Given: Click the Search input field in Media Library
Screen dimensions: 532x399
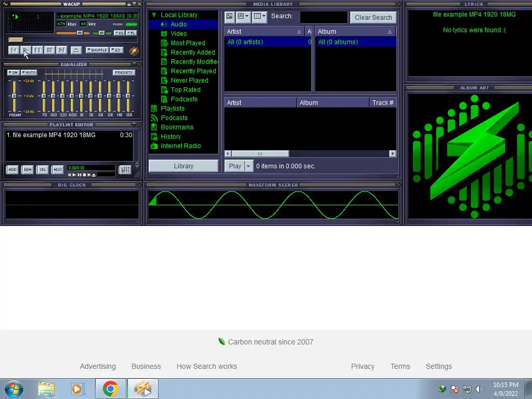Looking at the screenshot, I should [x=324, y=17].
